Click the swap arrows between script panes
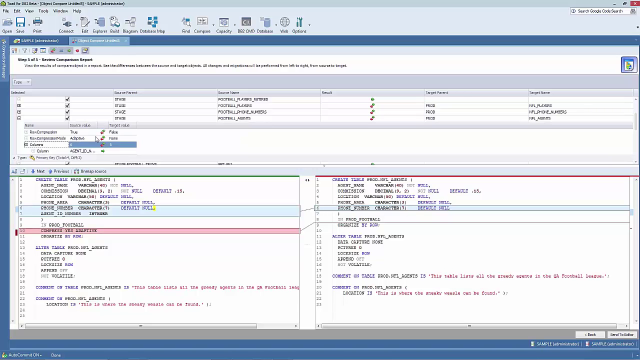Viewport: 640px width, 360px height. point(307,180)
